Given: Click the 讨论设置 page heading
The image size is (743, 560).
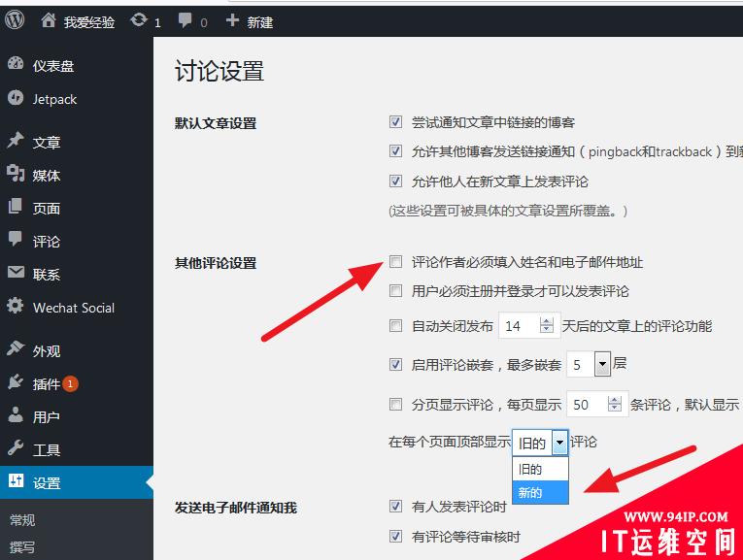Looking at the screenshot, I should coord(220,71).
